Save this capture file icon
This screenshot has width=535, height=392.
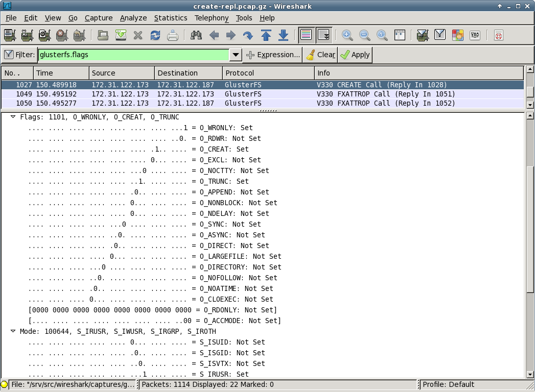(121, 35)
